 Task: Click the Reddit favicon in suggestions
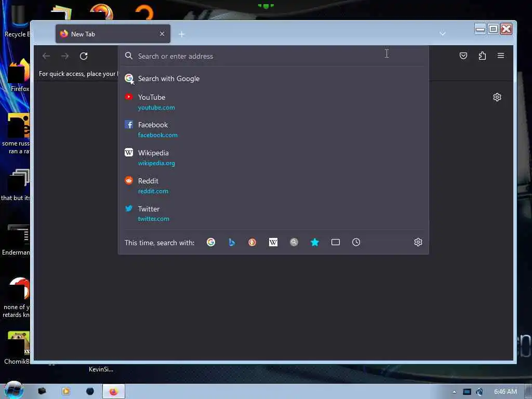(x=129, y=180)
